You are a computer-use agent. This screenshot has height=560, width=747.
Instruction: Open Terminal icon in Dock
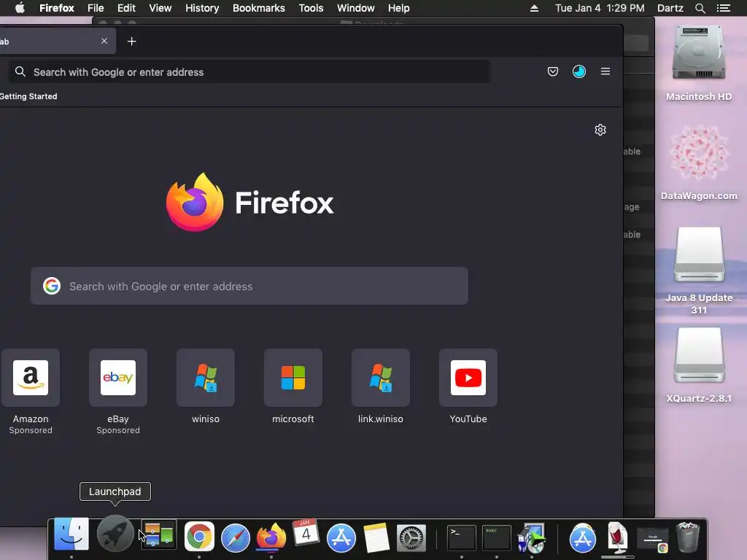click(x=461, y=538)
